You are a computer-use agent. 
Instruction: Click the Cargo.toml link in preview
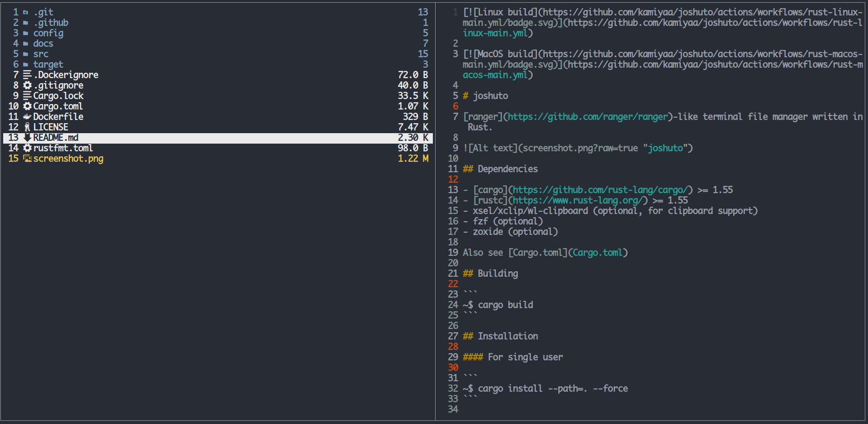click(x=598, y=253)
